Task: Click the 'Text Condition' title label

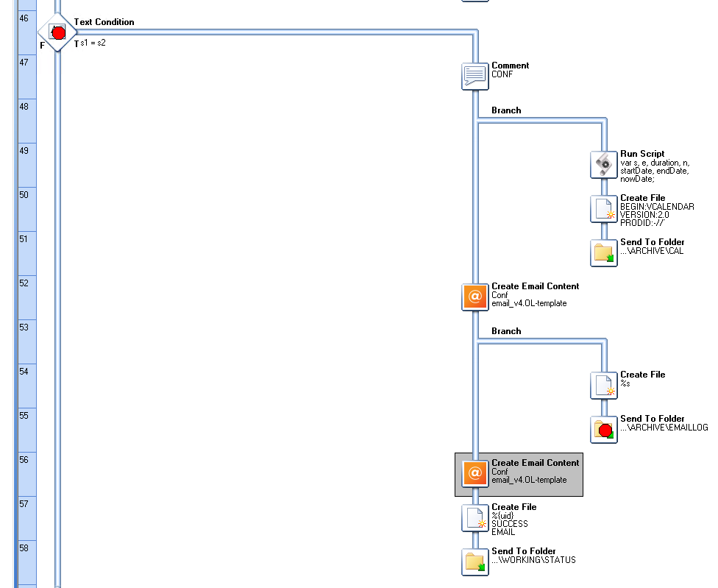Action: (x=104, y=22)
